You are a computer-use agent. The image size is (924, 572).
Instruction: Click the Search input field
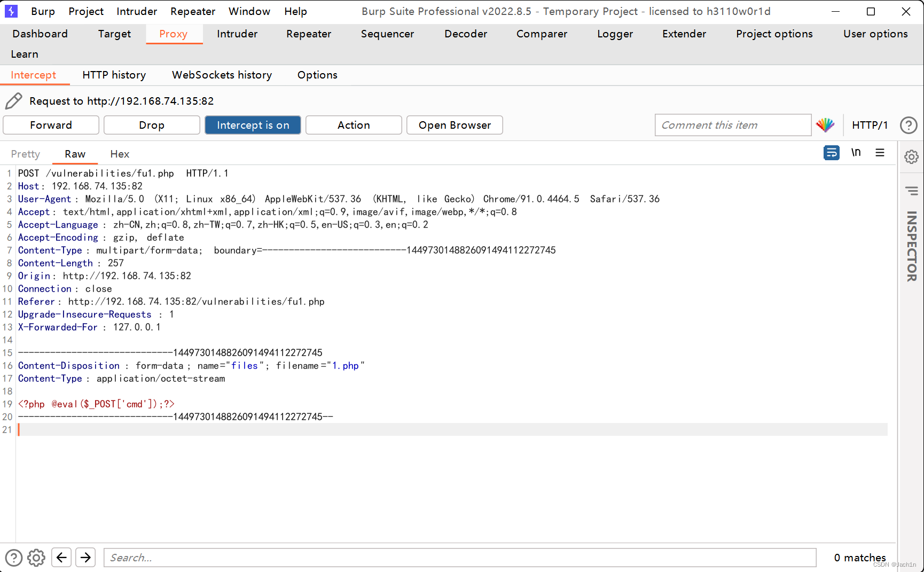click(460, 558)
